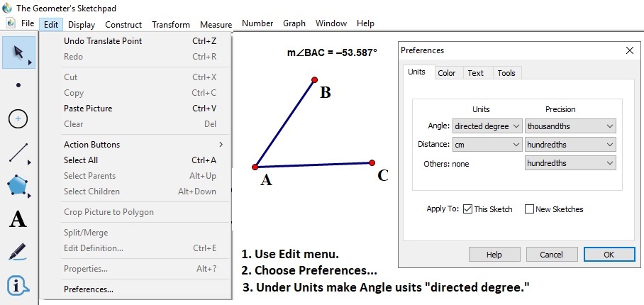Image resolution: width=644 pixels, height=305 pixels.
Task: Click red point B in the sketch
Action: pos(316,80)
